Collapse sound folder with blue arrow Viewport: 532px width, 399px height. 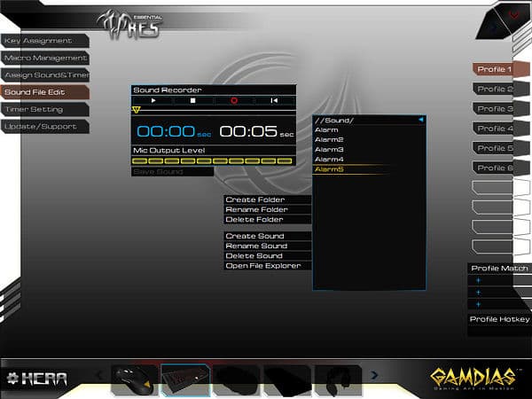[420, 120]
